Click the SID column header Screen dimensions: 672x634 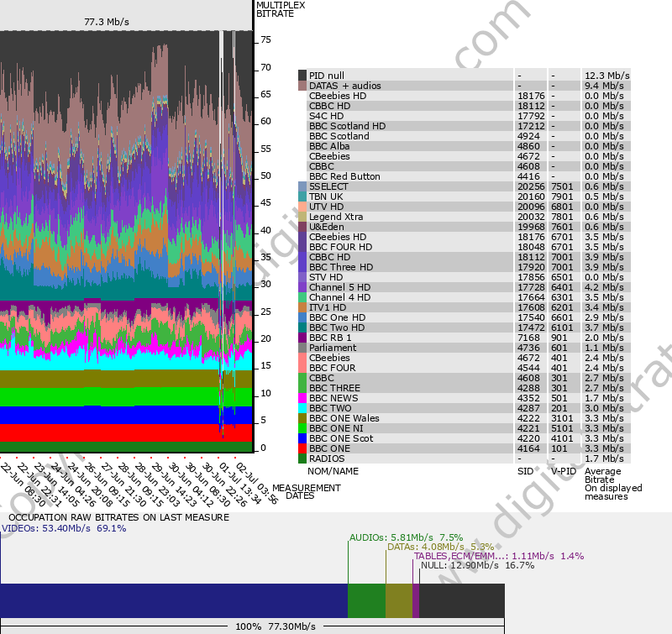point(525,471)
